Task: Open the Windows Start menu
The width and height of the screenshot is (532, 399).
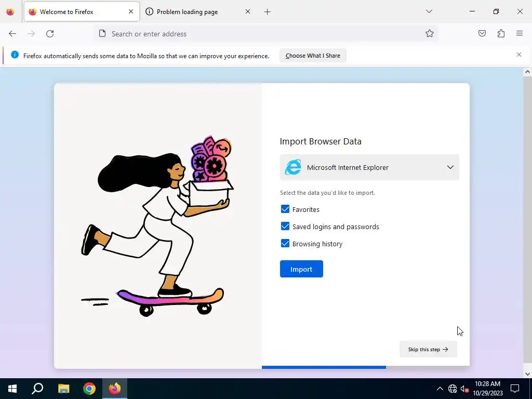Action: click(x=12, y=389)
